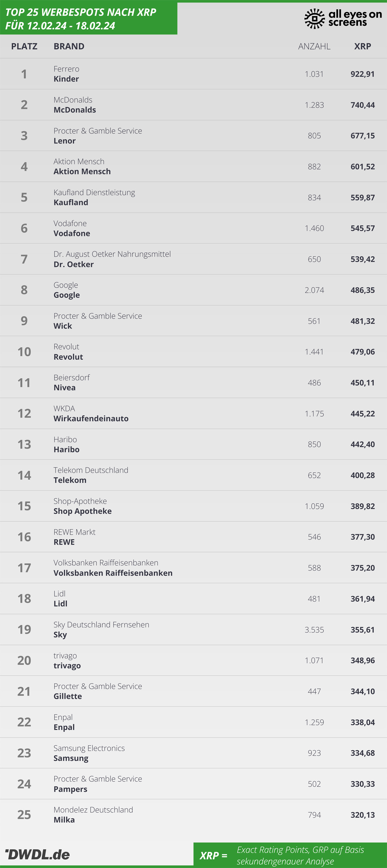This screenshot has height=868, width=387.
Task: Click the ANZAHL column header
Action: pos(314,46)
